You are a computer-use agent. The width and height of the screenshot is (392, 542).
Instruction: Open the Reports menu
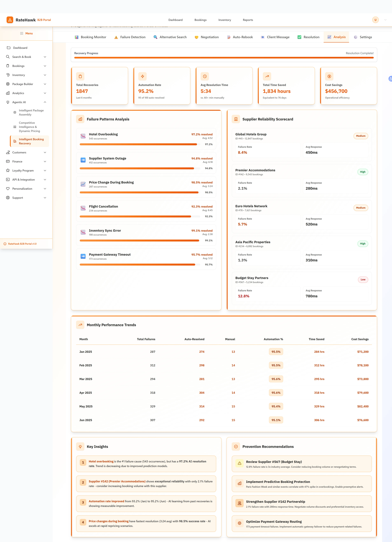point(248,20)
